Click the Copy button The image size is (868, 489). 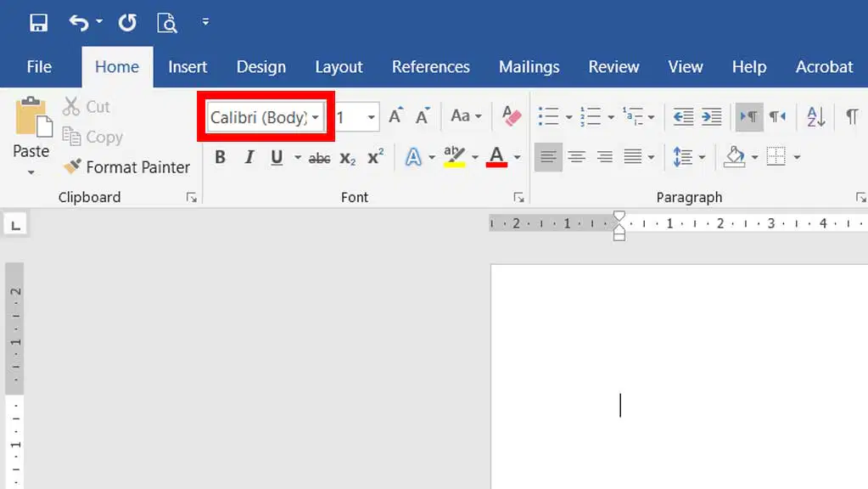click(x=92, y=137)
